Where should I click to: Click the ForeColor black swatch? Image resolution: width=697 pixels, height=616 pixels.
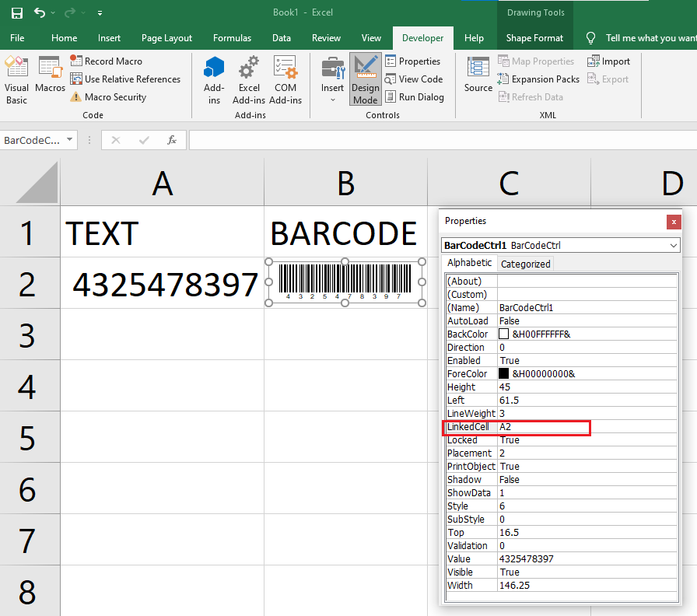tap(503, 374)
